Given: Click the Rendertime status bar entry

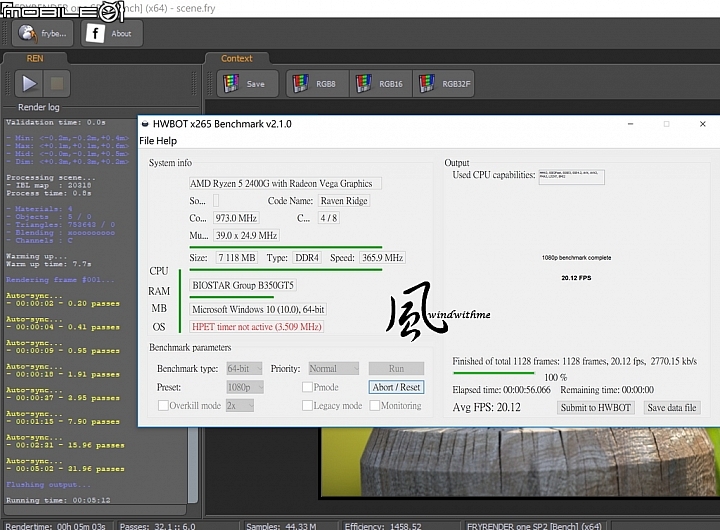Looking at the screenshot, I should [56, 526].
